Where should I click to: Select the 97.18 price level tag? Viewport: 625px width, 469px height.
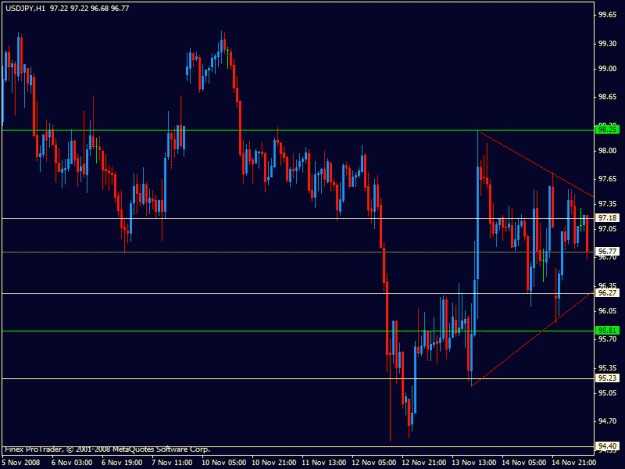coord(607,218)
